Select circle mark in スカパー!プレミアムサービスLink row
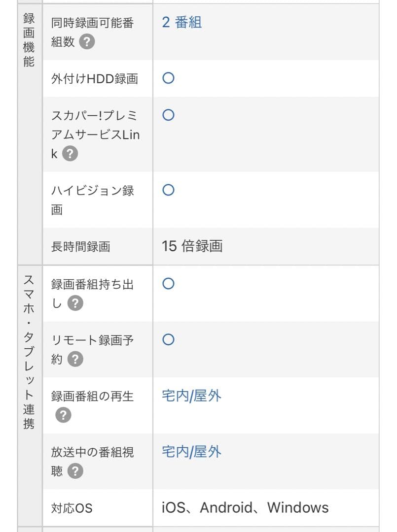Viewport: 397px width, 532px height. click(168, 115)
